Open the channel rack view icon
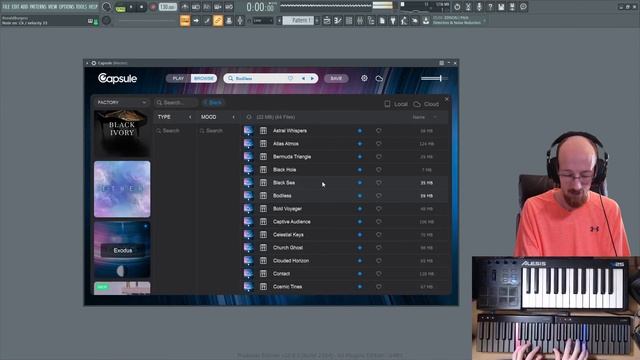640x360 pixels. [349, 20]
